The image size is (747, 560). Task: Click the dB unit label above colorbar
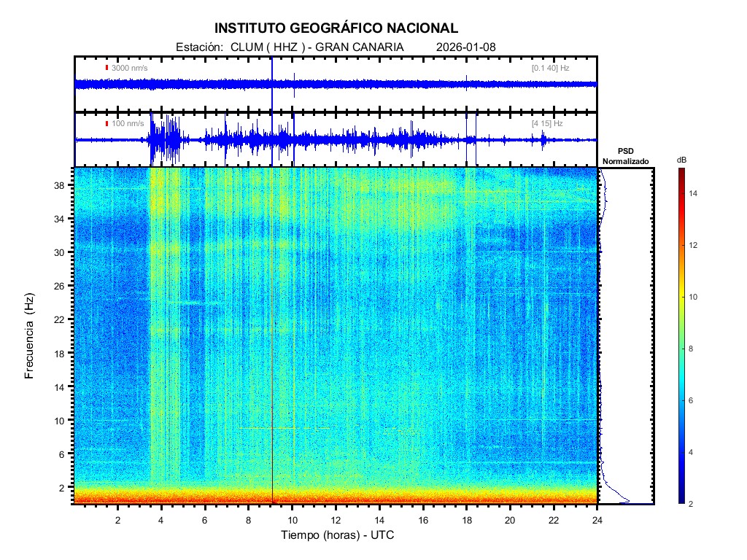coord(681,159)
